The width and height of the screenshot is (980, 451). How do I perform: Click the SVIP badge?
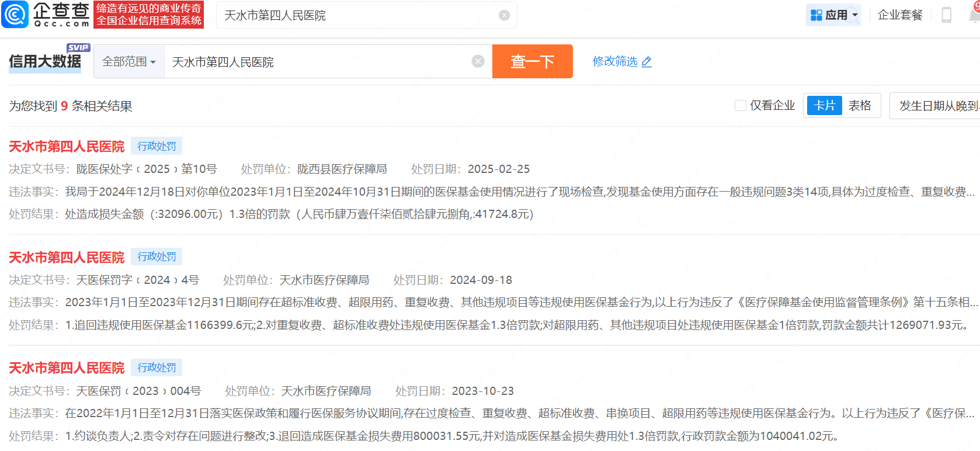[78, 47]
